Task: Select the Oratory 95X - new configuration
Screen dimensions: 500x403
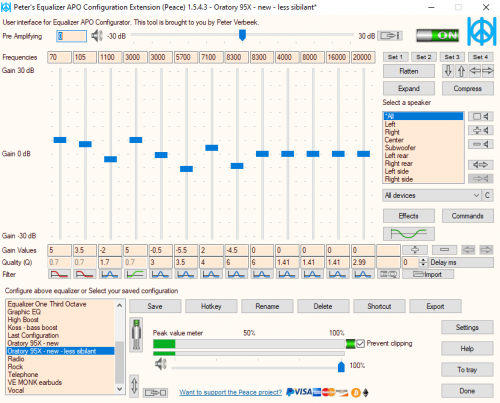Action: coord(61,343)
